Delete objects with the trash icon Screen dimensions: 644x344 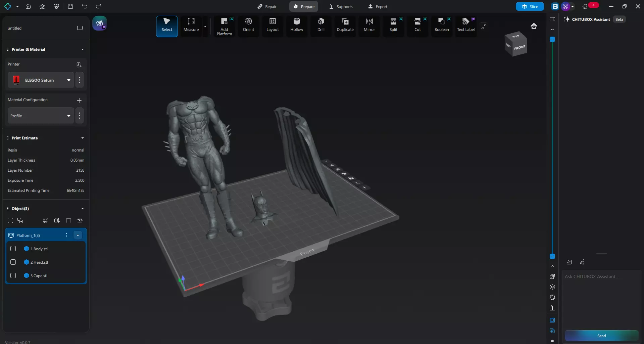click(x=68, y=220)
